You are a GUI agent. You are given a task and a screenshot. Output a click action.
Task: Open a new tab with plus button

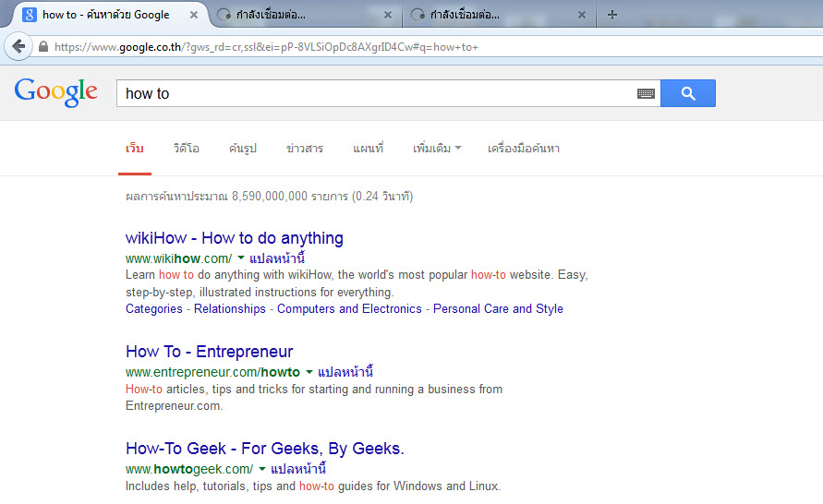pos(612,15)
